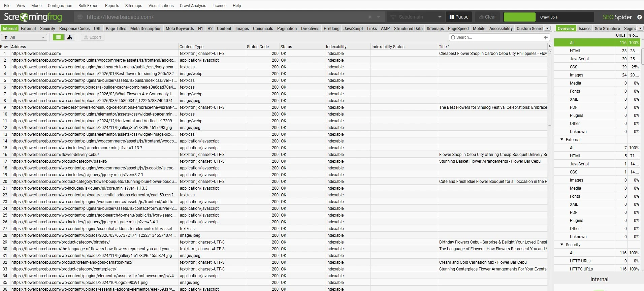This screenshot has height=291, width=644.
Task: Select the cream-and-gold-carnation-mix product row
Action: click(273, 262)
